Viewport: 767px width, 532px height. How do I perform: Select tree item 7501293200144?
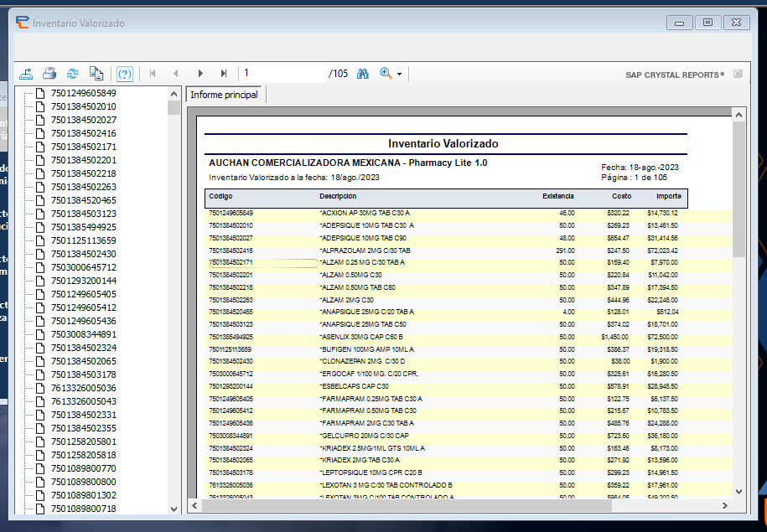(84, 281)
